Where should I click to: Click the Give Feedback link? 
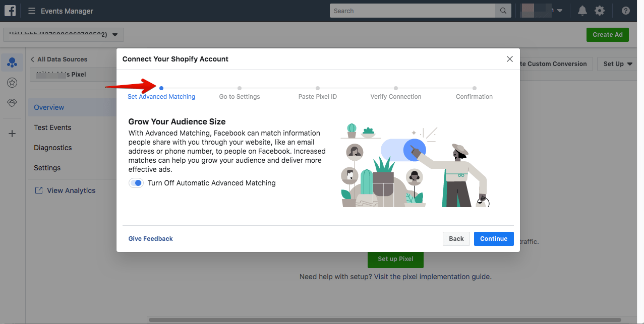[151, 239]
